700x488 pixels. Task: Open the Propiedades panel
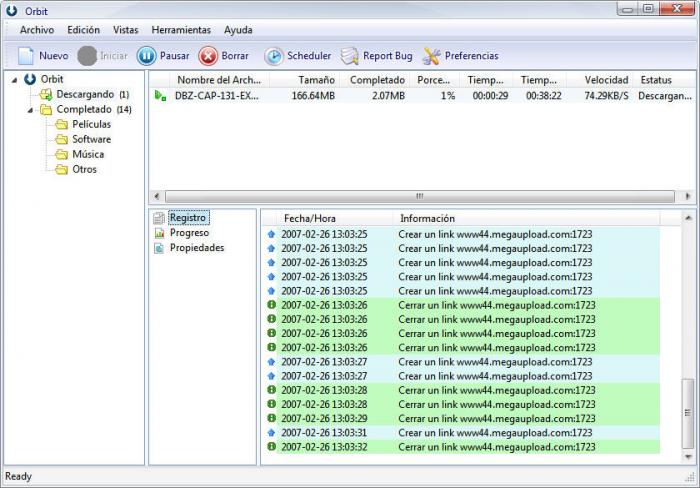[196, 248]
